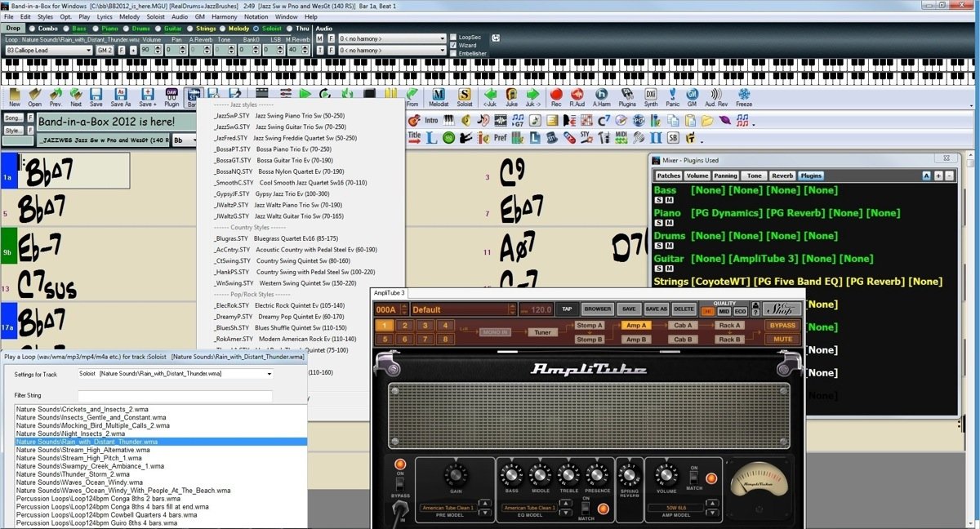Adjust the AmpliTube GAIN knob
980x529 pixels.
(455, 476)
